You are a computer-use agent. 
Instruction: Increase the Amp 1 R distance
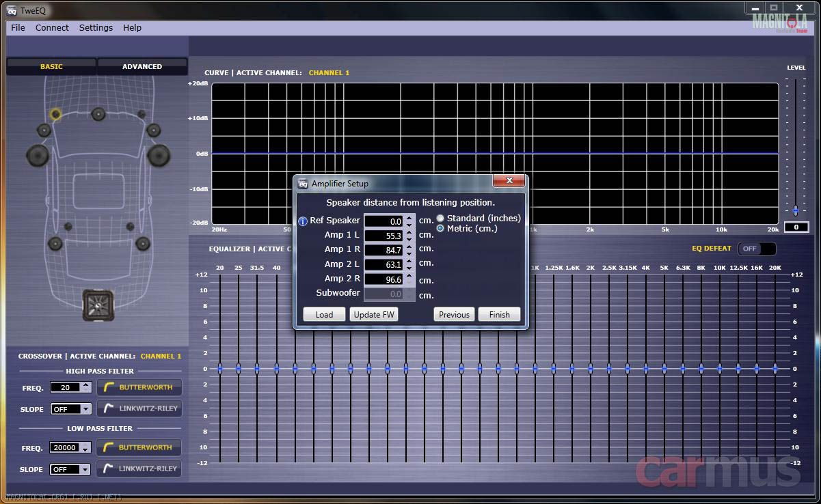[x=409, y=247]
